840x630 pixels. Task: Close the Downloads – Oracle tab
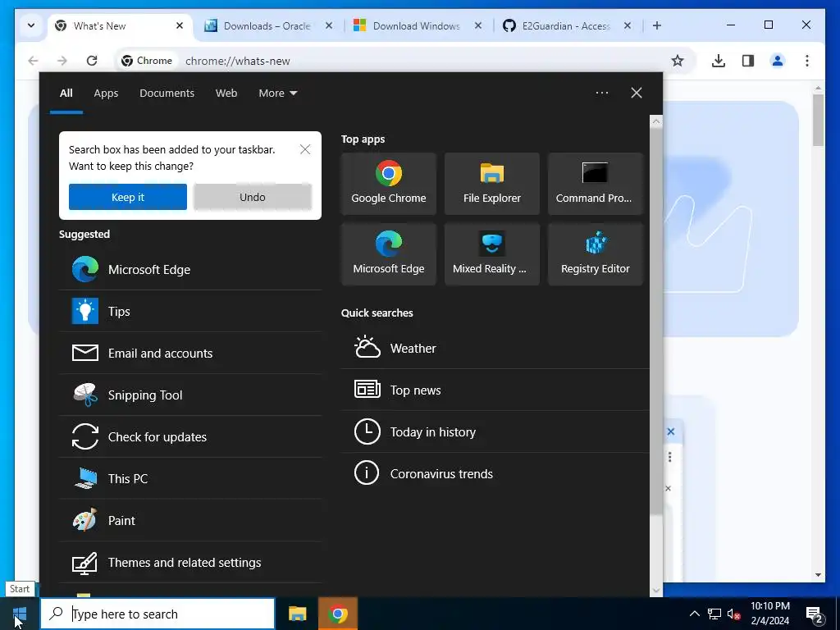coord(329,25)
